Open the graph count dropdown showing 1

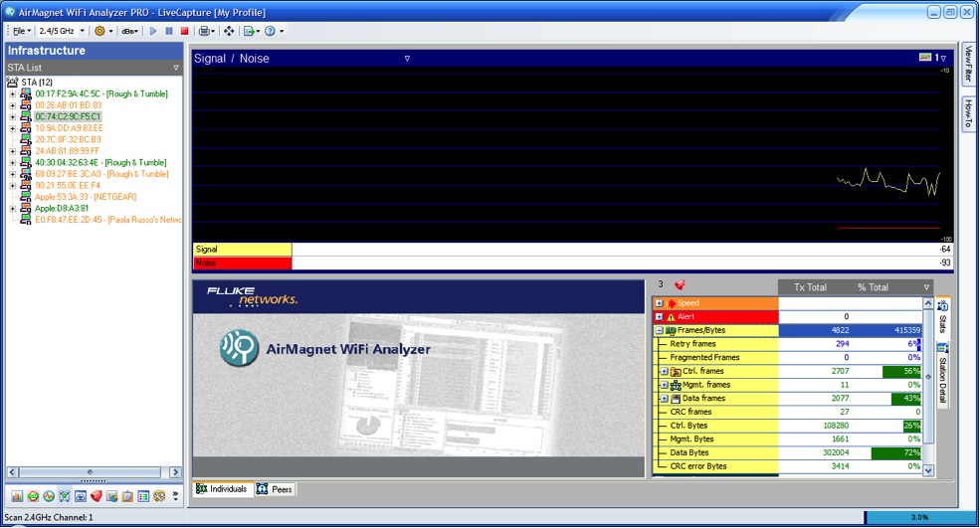click(943, 58)
